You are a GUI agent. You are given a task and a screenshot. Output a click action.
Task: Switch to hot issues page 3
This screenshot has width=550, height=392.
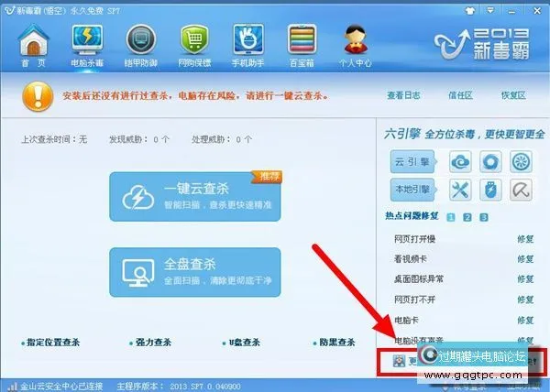tap(484, 217)
